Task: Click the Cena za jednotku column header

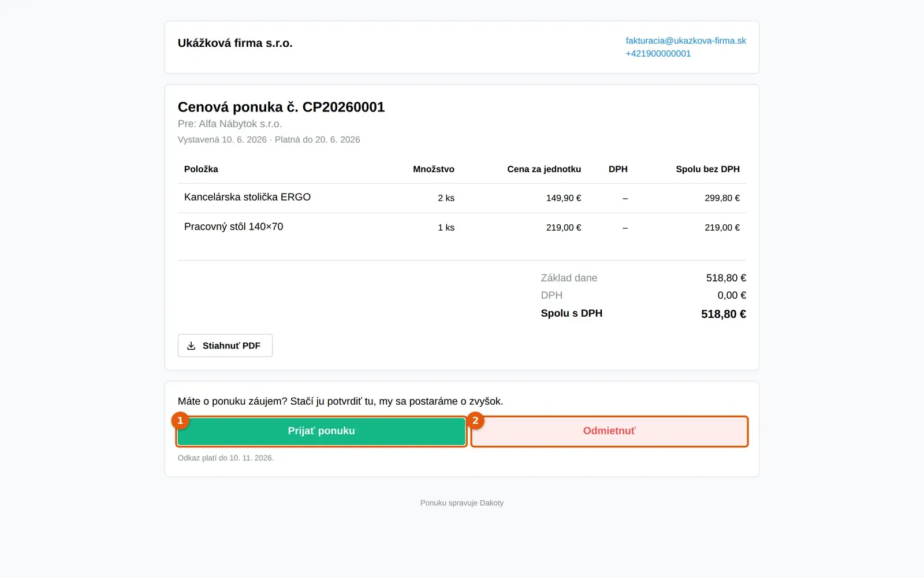Action: coord(544,169)
